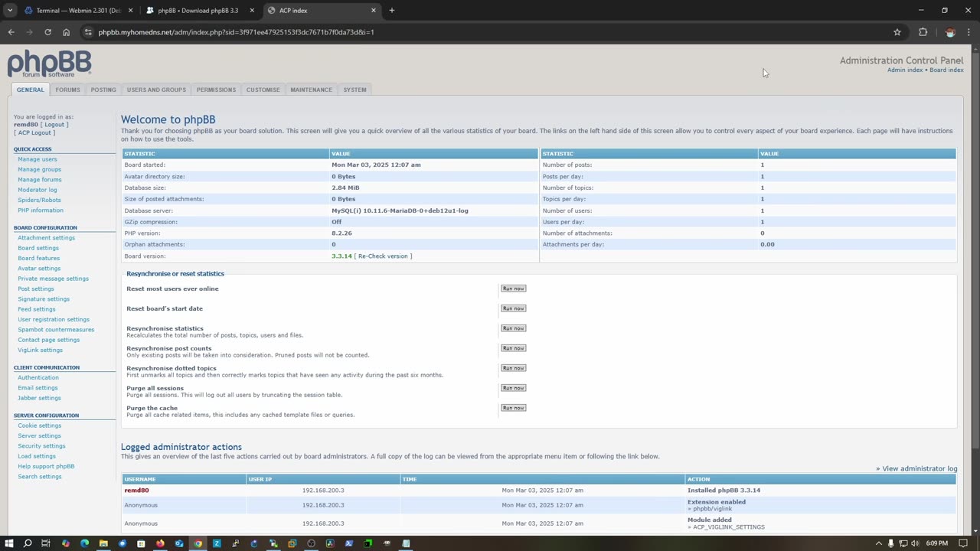Open Task View on the taskbar
The height and width of the screenshot is (551, 980).
coord(46,543)
